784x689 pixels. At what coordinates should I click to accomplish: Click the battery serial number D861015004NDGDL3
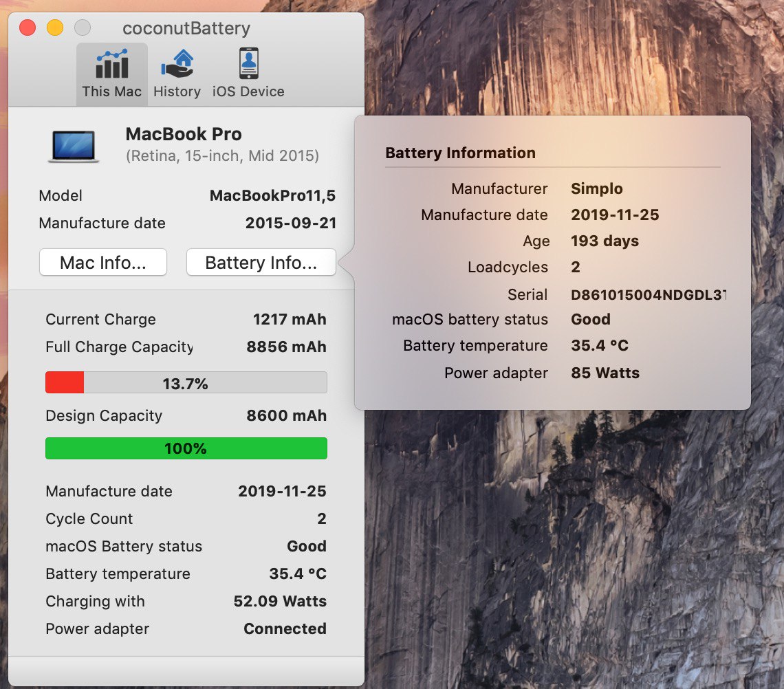click(649, 295)
